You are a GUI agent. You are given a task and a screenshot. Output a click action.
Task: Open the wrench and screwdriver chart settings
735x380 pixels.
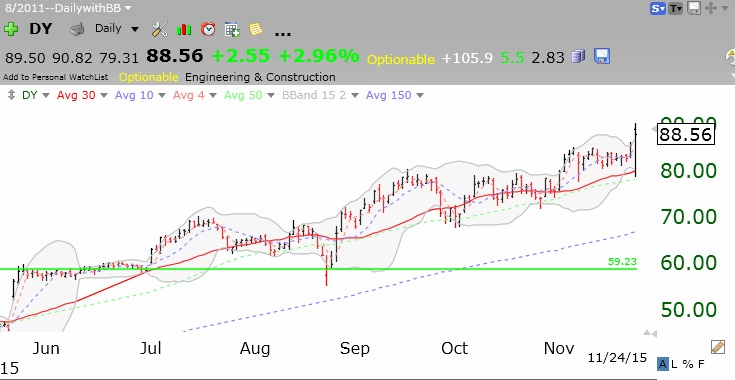pyautogui.click(x=159, y=29)
